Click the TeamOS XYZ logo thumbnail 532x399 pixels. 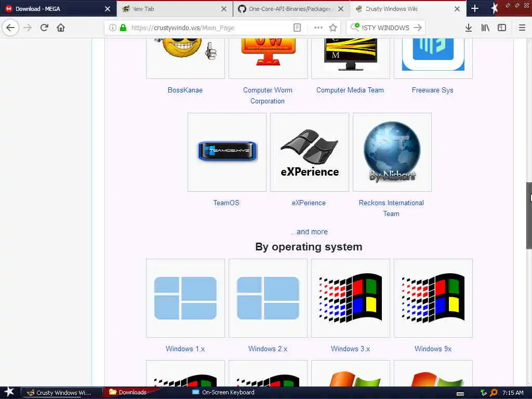click(x=227, y=152)
